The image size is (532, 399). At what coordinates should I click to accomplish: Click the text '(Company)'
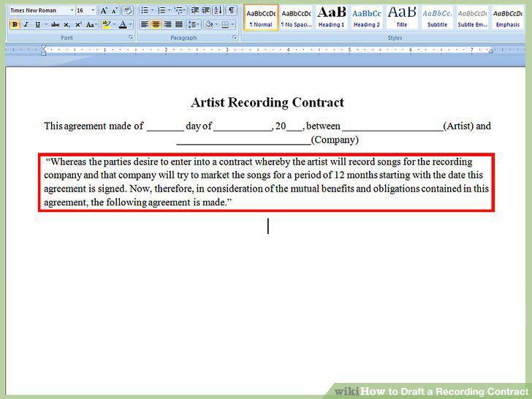[x=335, y=140]
